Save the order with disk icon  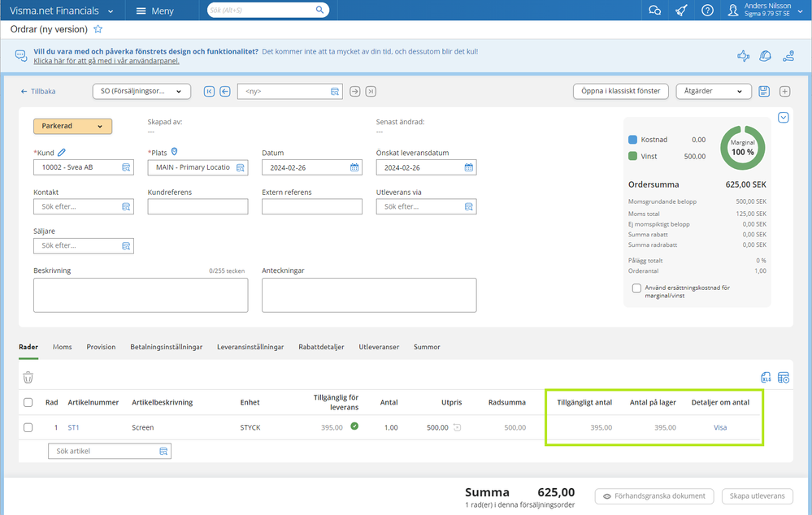point(764,92)
